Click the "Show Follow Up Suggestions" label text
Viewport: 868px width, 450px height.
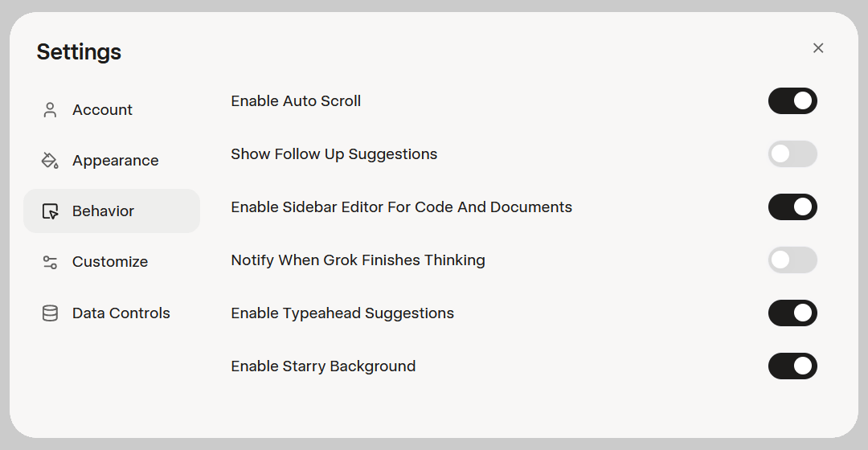click(334, 154)
